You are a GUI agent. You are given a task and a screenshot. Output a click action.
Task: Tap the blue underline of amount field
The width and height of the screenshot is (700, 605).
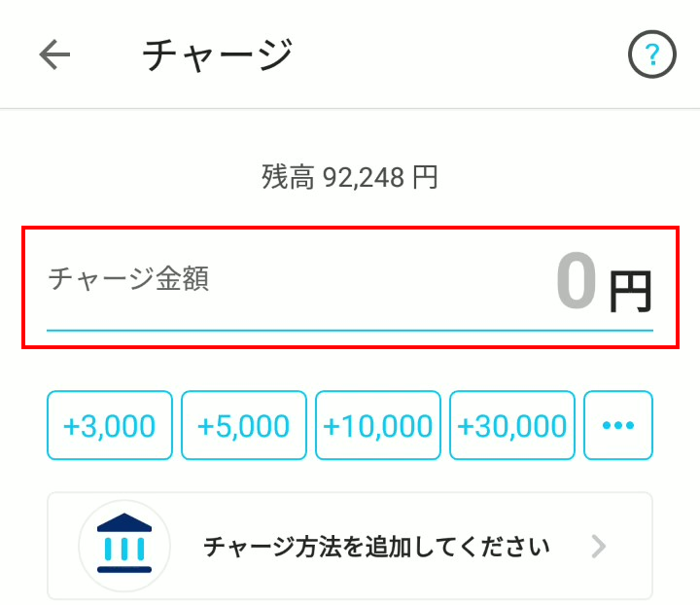[350, 331]
